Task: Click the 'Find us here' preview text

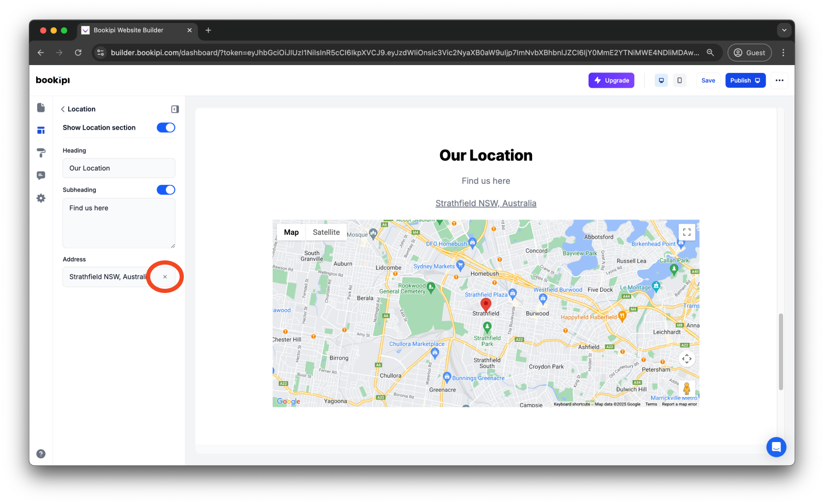Action: coord(486,181)
